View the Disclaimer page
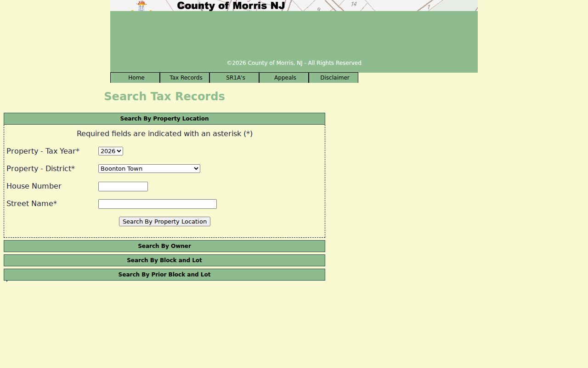This screenshot has height=368, width=588. click(x=334, y=78)
